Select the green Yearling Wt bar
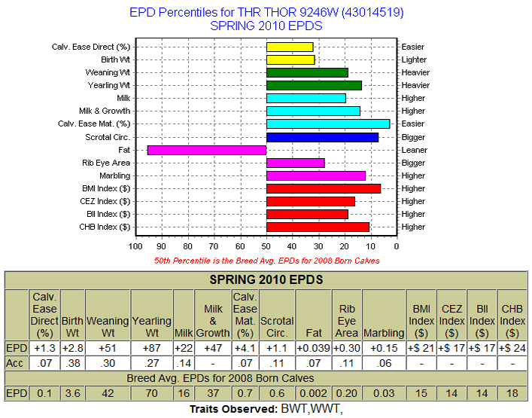532x418 pixels. click(x=315, y=85)
